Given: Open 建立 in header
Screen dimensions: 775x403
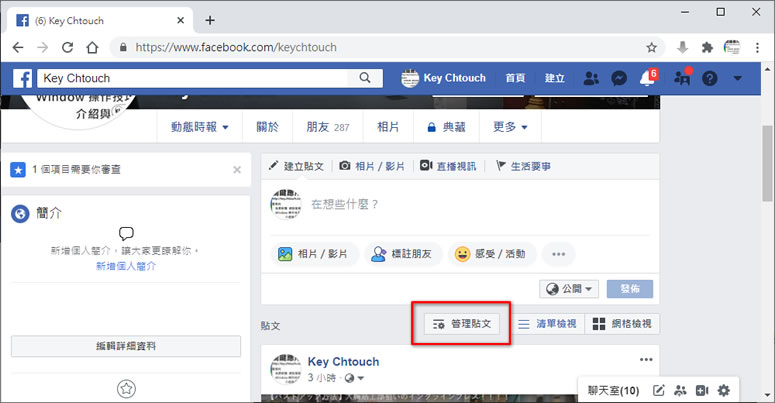Looking at the screenshot, I should pyautogui.click(x=555, y=78).
